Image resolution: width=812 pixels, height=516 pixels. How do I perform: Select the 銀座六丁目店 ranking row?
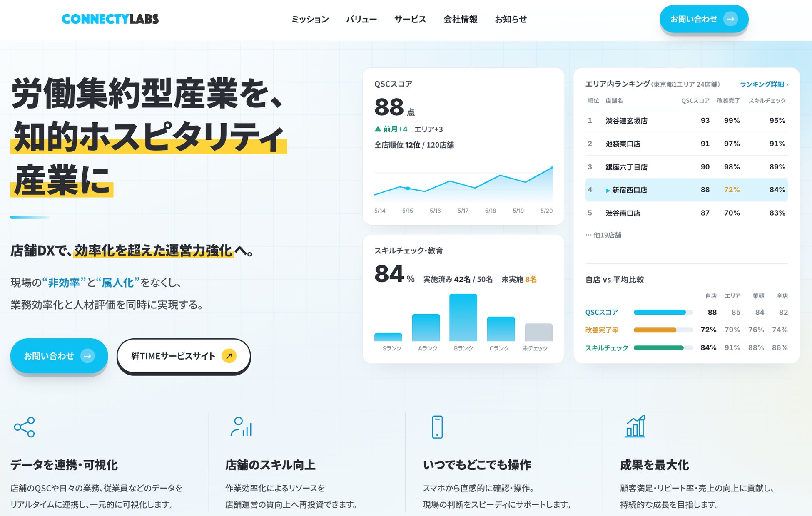coord(686,167)
